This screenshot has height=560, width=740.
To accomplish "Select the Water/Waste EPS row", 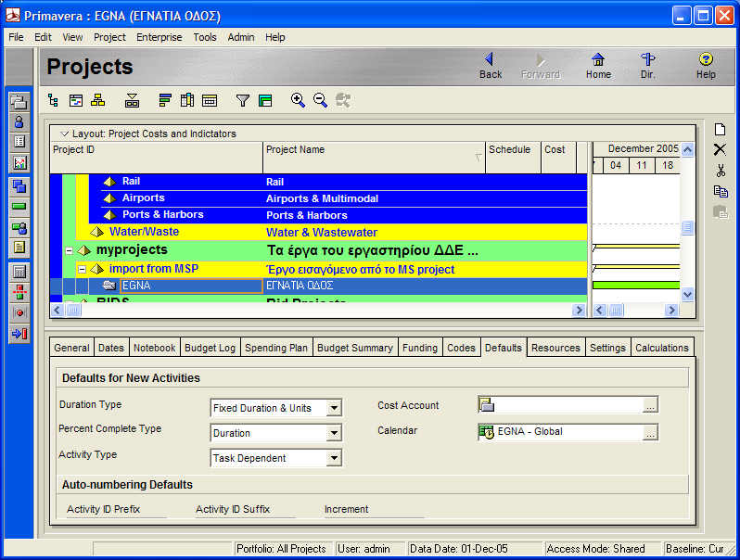I will [x=332, y=232].
